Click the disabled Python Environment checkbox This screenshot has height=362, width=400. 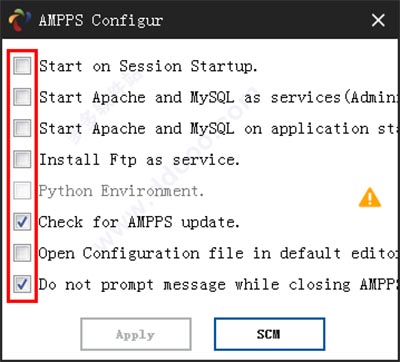tap(22, 191)
